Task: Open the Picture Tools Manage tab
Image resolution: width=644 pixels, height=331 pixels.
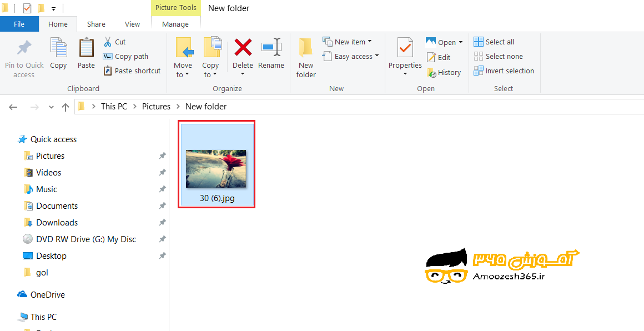Action: pyautogui.click(x=175, y=24)
